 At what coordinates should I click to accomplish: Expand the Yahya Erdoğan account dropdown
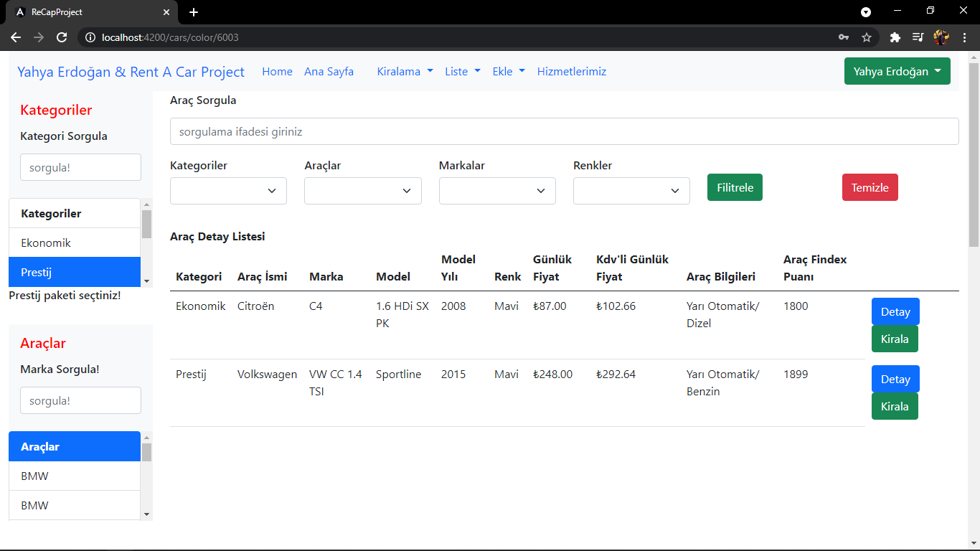click(897, 71)
